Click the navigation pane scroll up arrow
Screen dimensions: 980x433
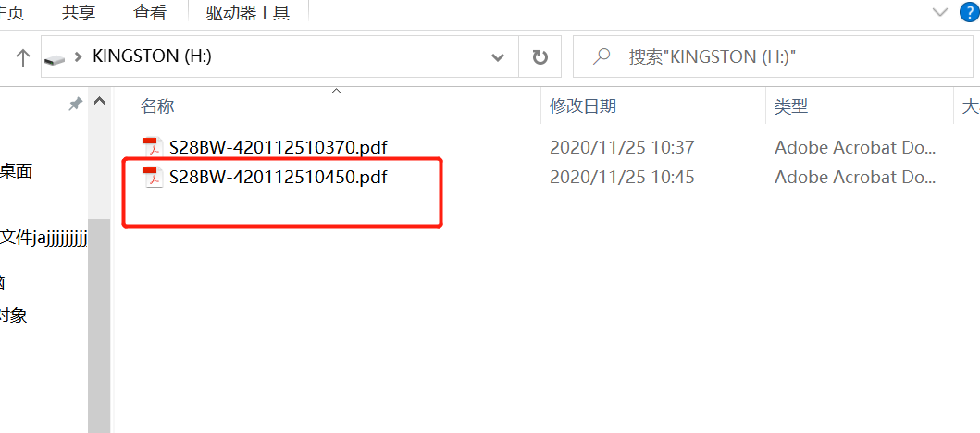point(99,101)
